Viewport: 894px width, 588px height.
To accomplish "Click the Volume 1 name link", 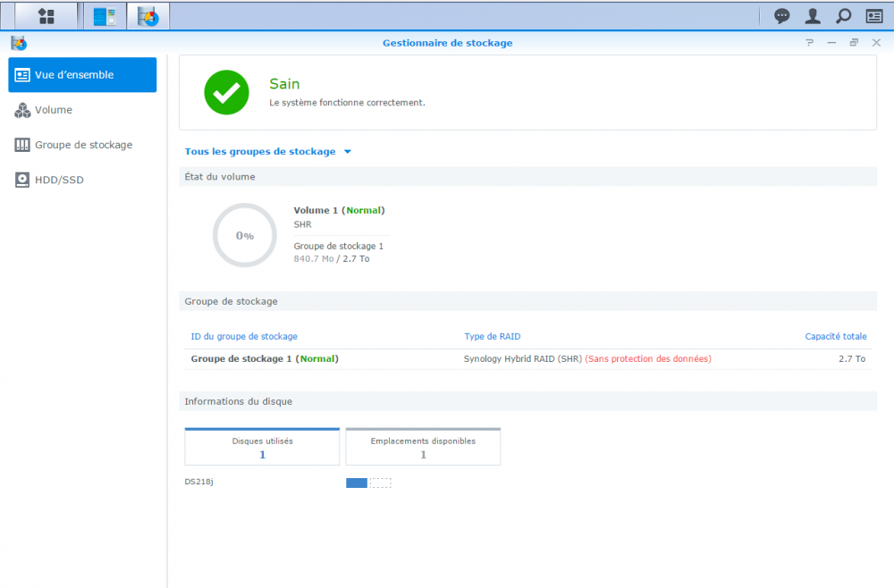I will [x=316, y=211].
